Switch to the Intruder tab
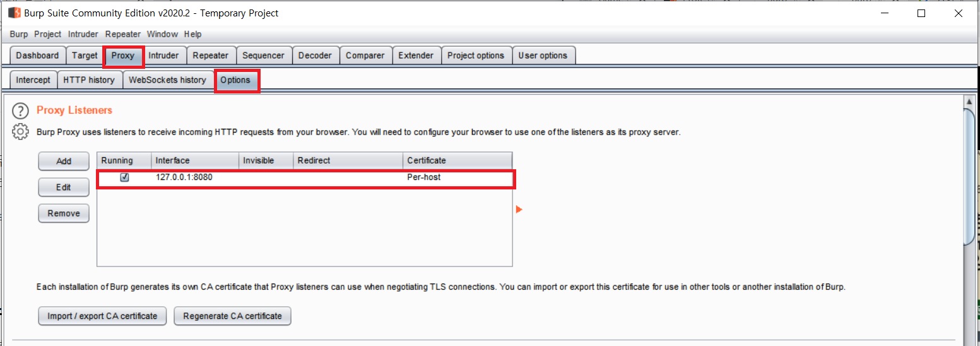Image resolution: width=980 pixels, height=346 pixels. coord(163,56)
